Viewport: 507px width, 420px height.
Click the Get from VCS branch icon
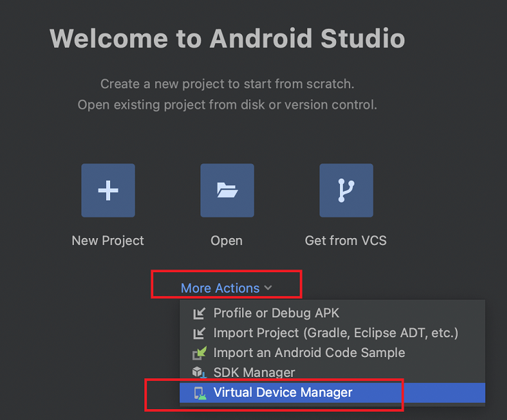tap(346, 190)
